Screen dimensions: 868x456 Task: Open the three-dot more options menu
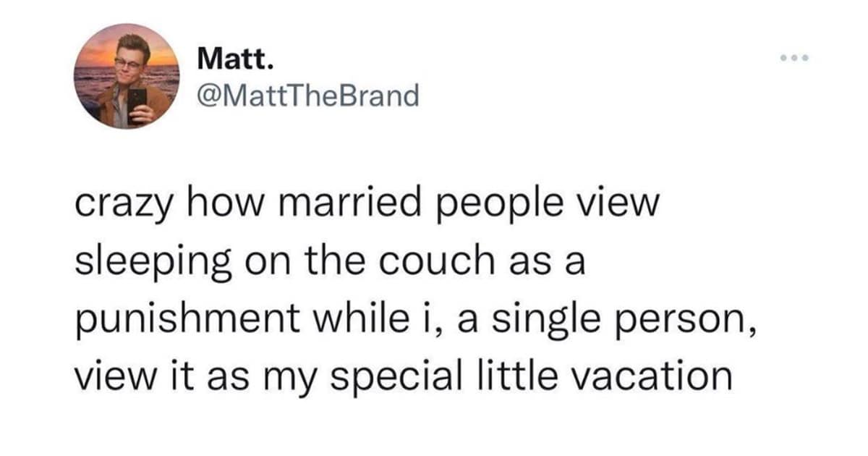(x=793, y=58)
